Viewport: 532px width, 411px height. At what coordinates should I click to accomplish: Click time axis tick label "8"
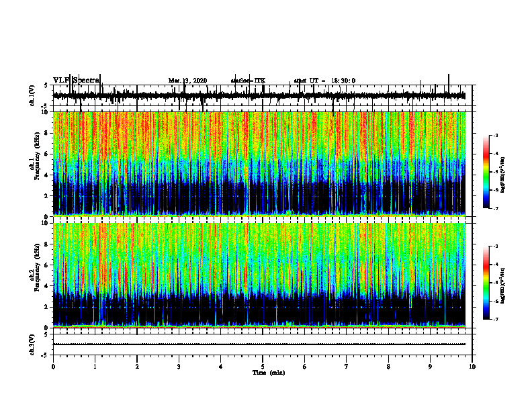click(388, 367)
